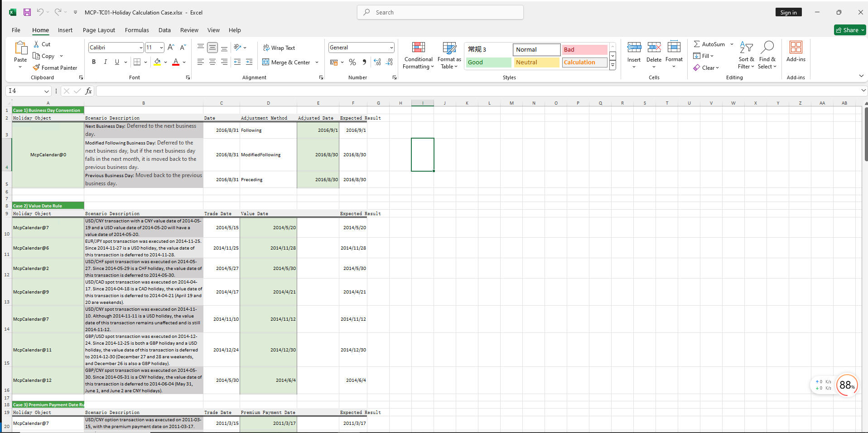The image size is (868, 433).
Task: Click the Redo arrow icon
Action: click(58, 12)
